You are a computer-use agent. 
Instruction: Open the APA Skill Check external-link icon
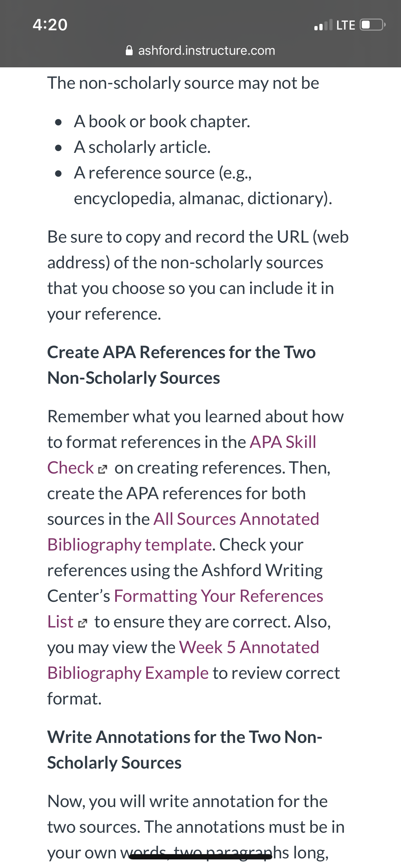pos(102,469)
